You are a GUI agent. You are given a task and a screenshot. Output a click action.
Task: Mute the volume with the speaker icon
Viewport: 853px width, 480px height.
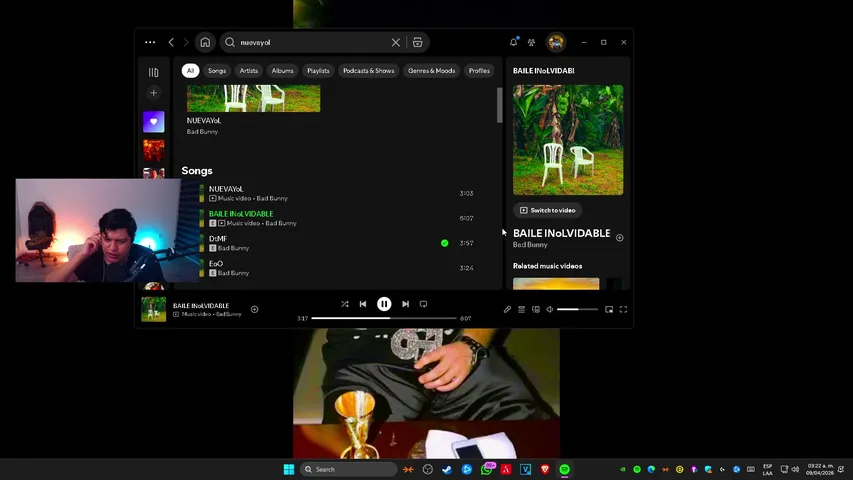pos(549,309)
